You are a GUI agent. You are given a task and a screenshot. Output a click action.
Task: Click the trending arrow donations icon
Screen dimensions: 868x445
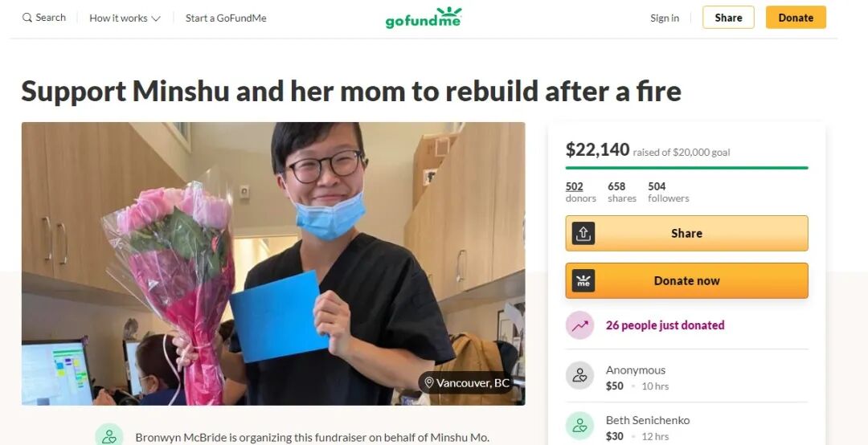click(x=579, y=325)
